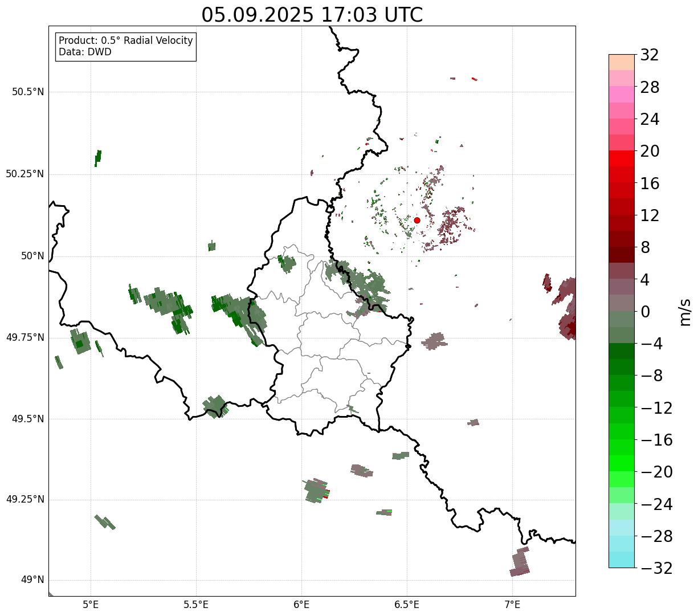Click the 6°E longitude label
Viewport: 698px width, 616px height.
click(x=301, y=604)
